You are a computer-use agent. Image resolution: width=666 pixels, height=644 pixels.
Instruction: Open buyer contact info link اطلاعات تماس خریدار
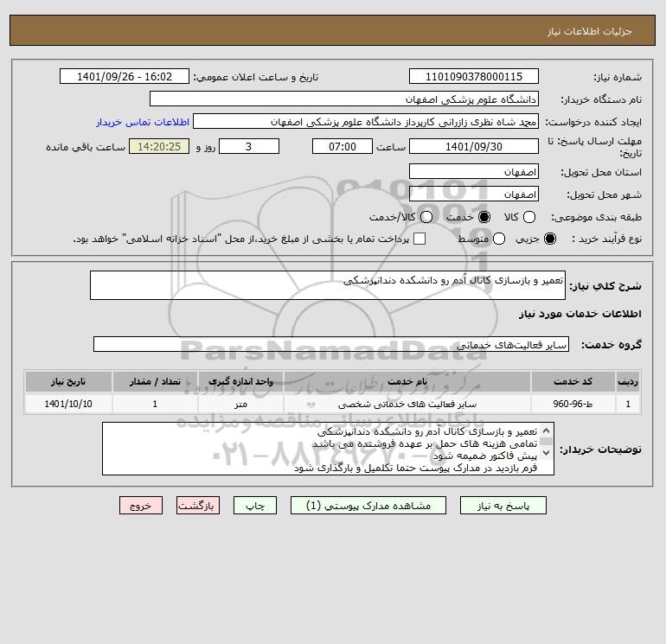tap(143, 122)
